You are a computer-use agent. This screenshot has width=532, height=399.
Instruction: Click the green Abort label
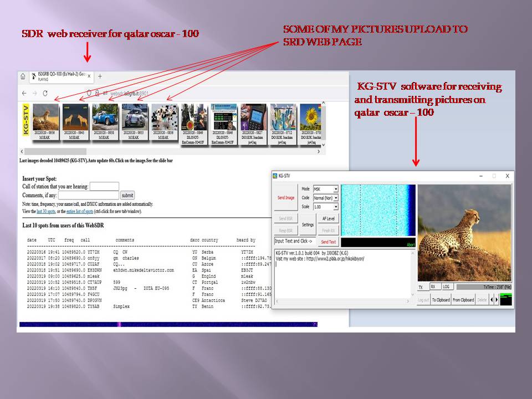[411, 244]
